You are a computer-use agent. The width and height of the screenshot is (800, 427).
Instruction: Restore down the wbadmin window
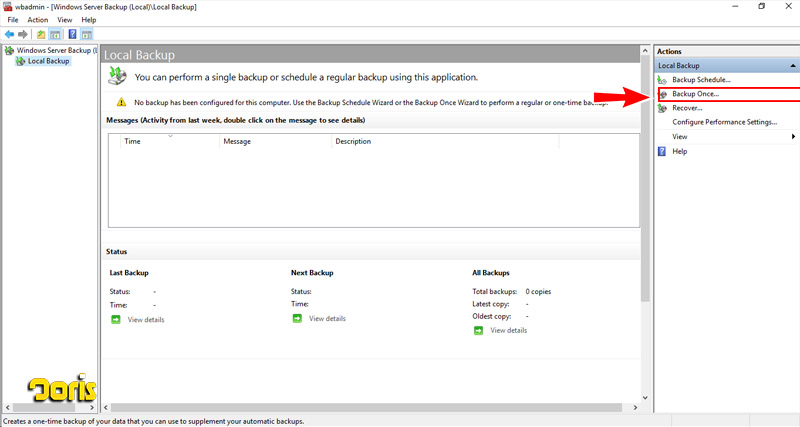[x=761, y=7]
